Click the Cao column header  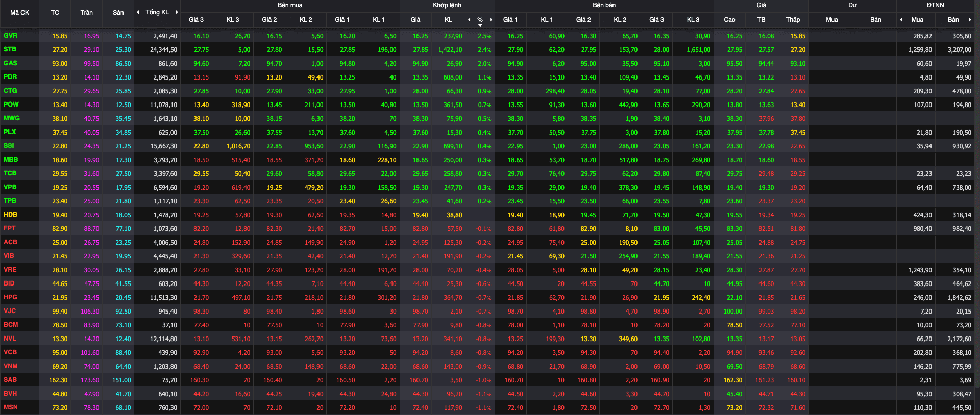tap(729, 20)
